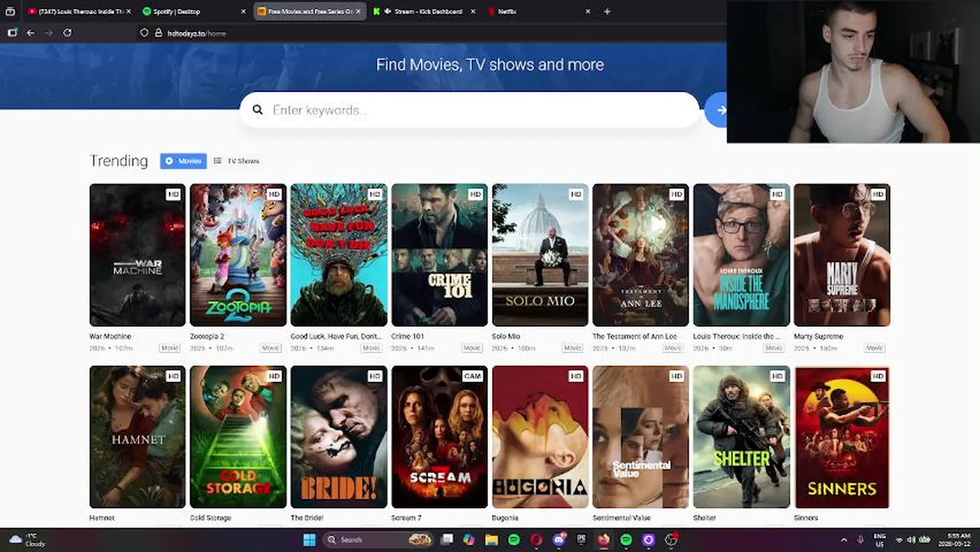Open File Explorer from taskbar
Image resolution: width=980 pixels, height=552 pixels.
point(492,540)
